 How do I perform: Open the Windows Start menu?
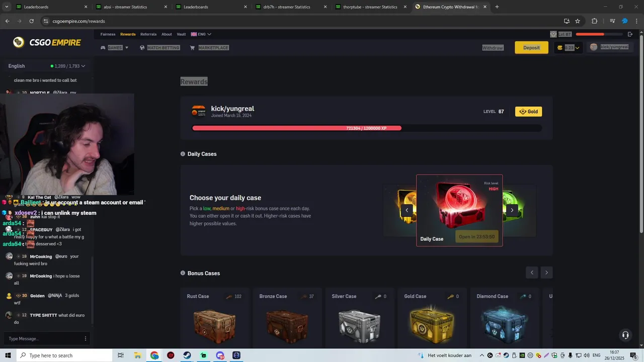click(8, 355)
